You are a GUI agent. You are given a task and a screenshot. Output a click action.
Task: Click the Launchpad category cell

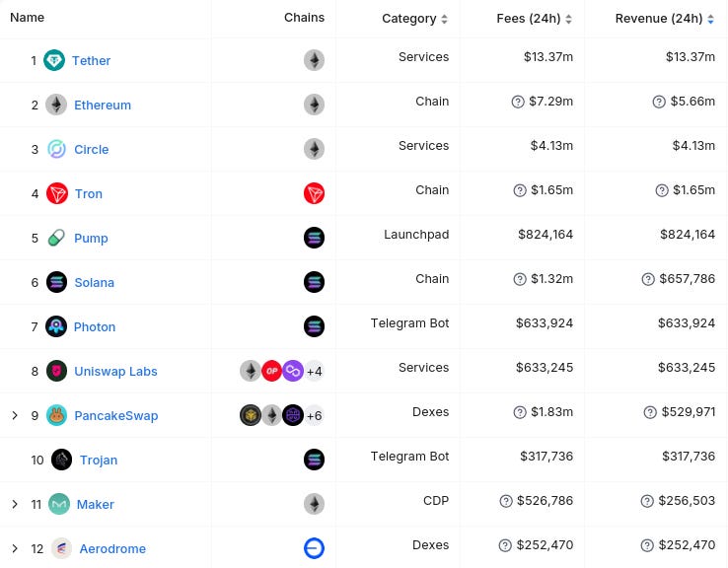pyautogui.click(x=416, y=235)
